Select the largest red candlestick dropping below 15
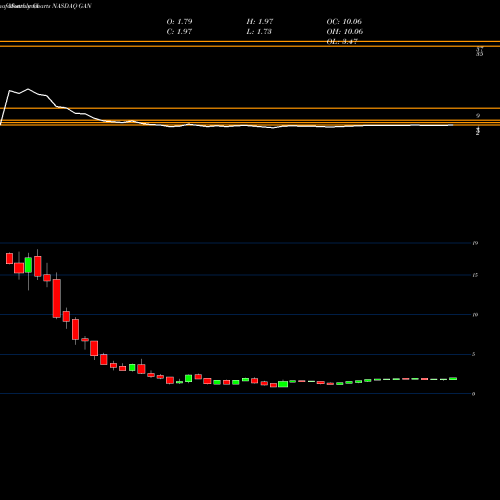The height and width of the screenshot is (500, 500). tap(57, 298)
